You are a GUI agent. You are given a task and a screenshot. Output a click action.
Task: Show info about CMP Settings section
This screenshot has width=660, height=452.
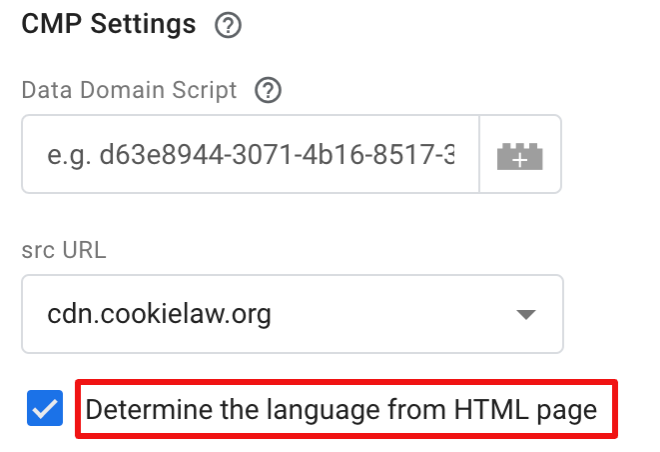[x=229, y=26]
